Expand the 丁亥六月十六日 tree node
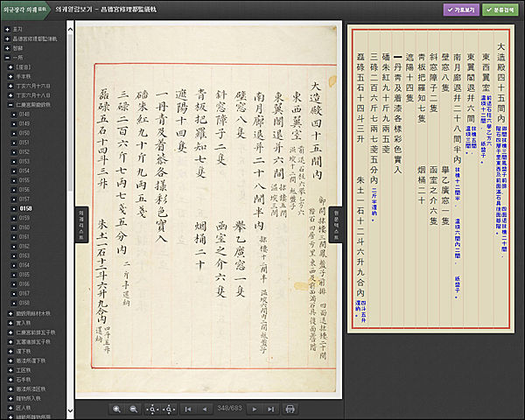The width and height of the screenshot is (525, 420). click(10, 86)
